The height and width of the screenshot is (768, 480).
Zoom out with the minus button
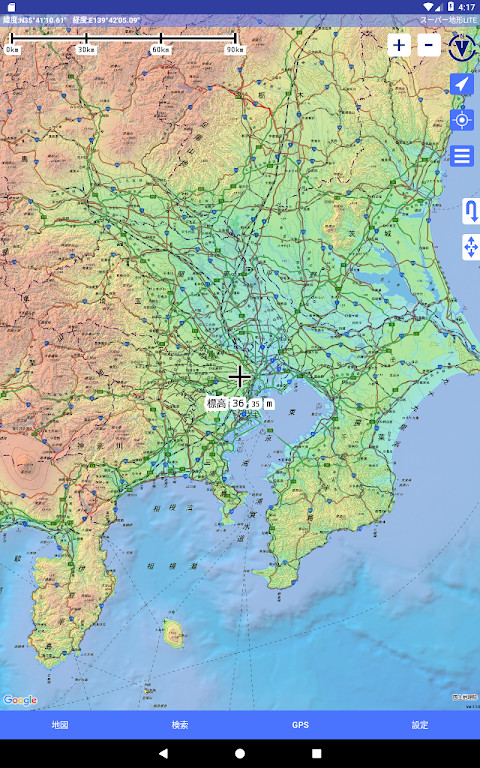coord(429,46)
